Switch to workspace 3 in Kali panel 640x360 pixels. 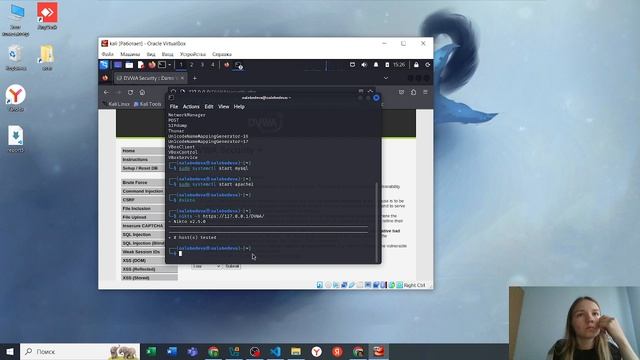[x=202, y=65]
